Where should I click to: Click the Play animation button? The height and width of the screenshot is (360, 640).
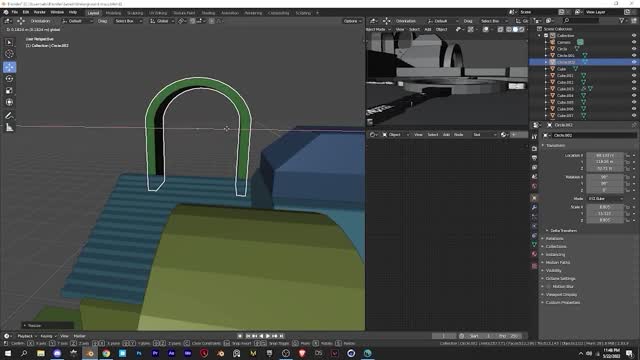pyautogui.click(x=268, y=336)
